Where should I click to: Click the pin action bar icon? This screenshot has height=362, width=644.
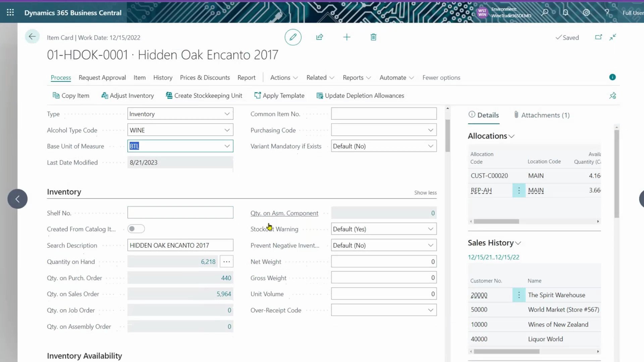[x=612, y=96]
